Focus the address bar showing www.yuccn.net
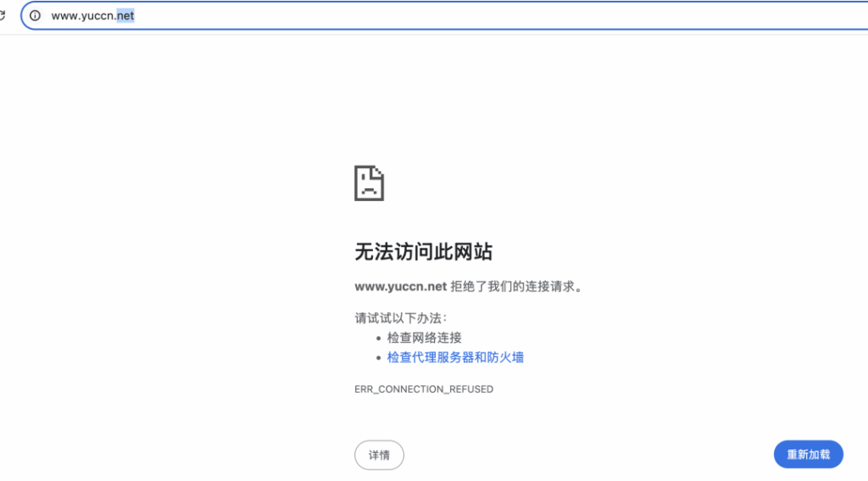 click(x=444, y=15)
